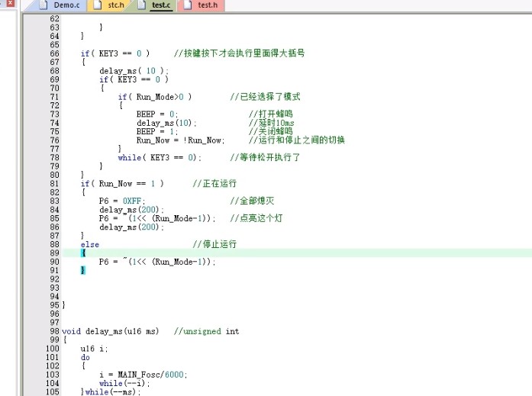
Task: Click the highlighted opening brace on line 89
Action: click(x=83, y=253)
